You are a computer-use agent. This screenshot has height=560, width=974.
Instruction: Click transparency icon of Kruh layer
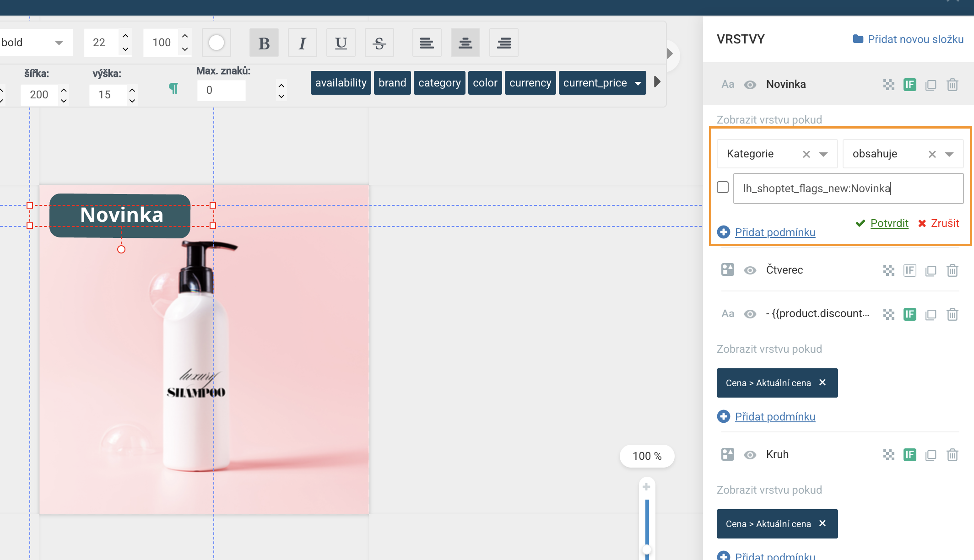pyautogui.click(x=888, y=455)
